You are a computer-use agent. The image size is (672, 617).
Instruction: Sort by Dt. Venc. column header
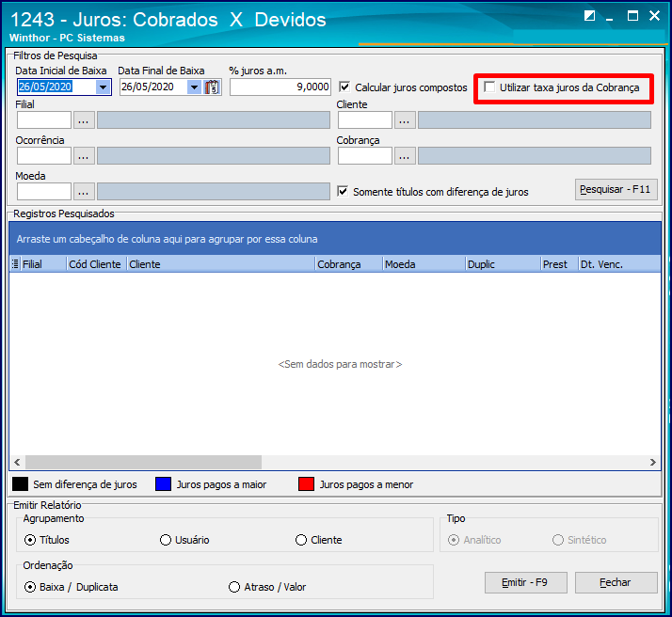[x=619, y=264]
